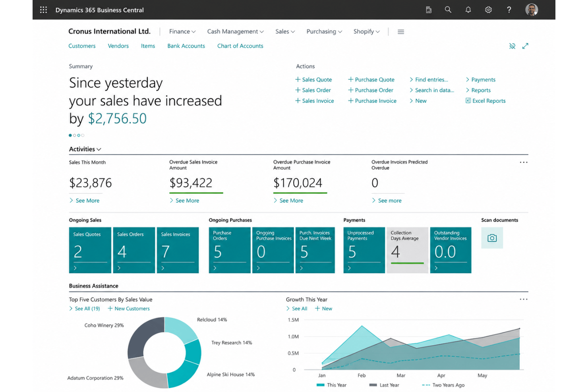Viewport: 588px width, 392px height.
Task: Click See All under Growth This Year
Action: click(x=297, y=309)
